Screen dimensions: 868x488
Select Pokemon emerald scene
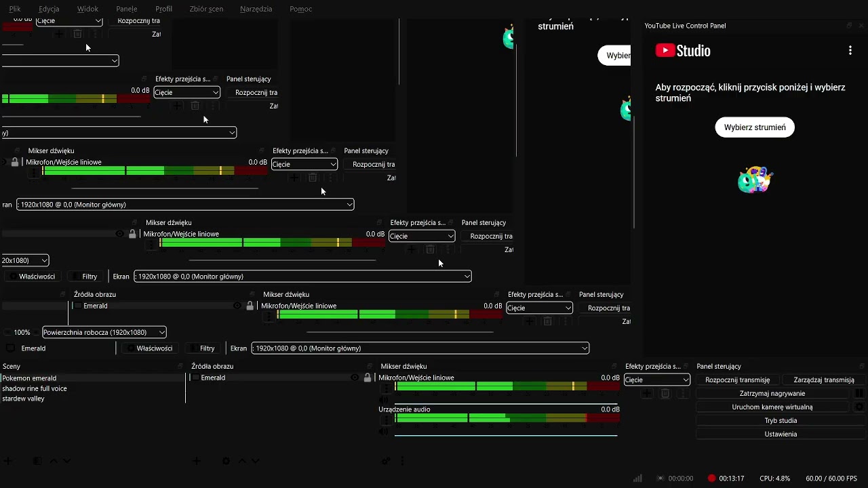point(92,378)
